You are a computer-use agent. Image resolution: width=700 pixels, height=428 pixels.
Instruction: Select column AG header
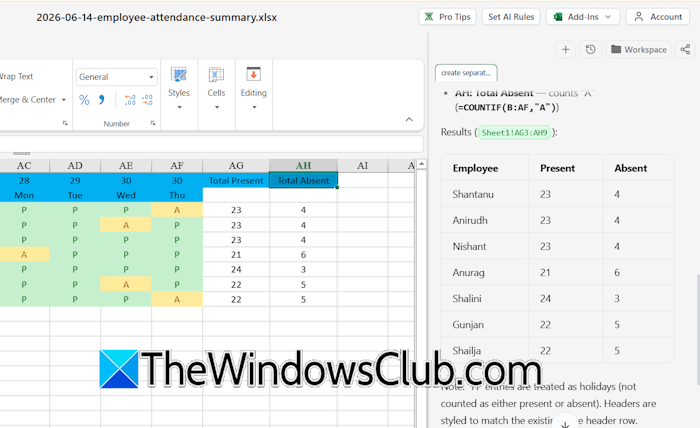coord(236,166)
